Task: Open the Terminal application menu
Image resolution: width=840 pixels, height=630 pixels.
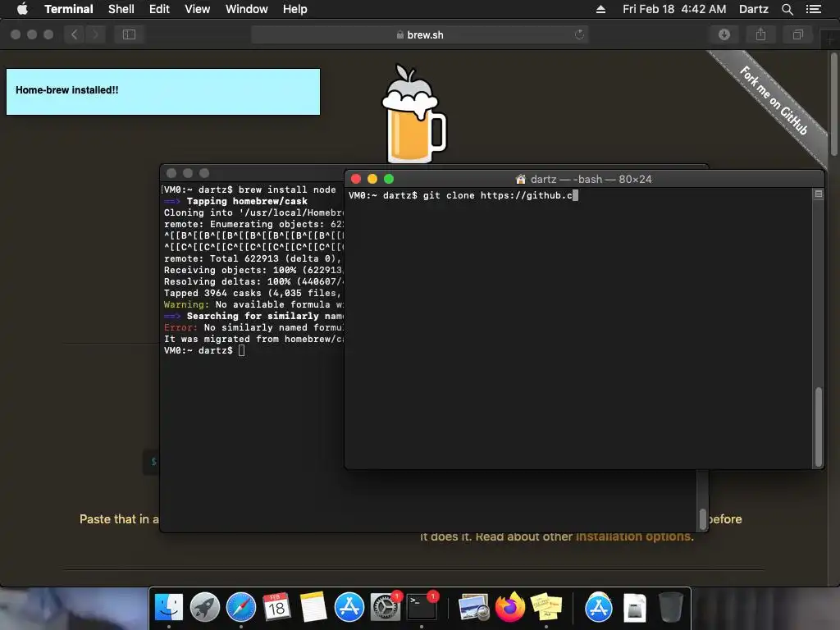Action: click(x=69, y=9)
